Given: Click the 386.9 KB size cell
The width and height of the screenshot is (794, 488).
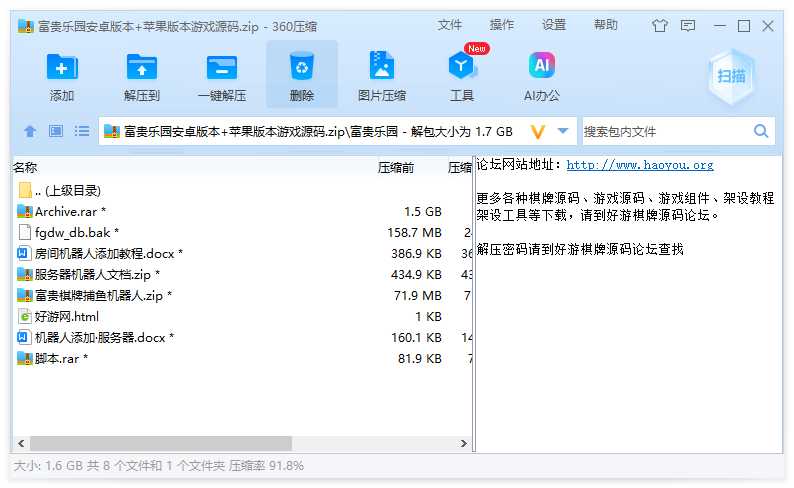Looking at the screenshot, I should 416,254.
